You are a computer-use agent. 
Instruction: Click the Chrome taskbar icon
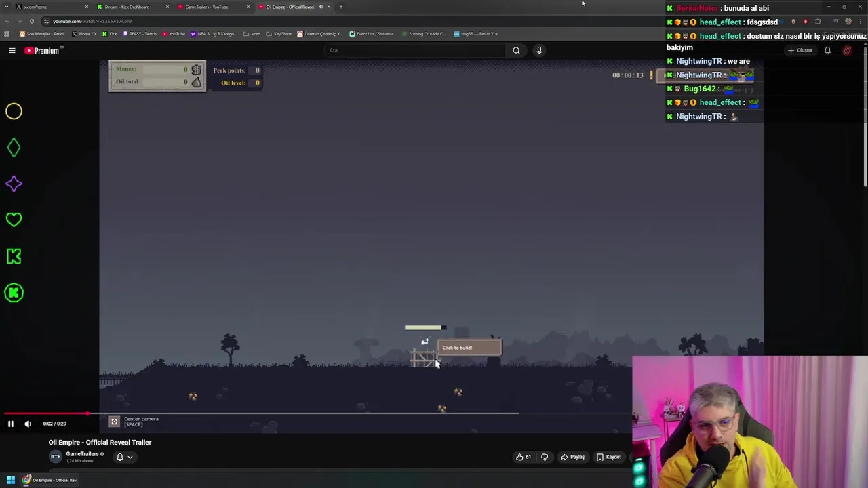click(26, 480)
